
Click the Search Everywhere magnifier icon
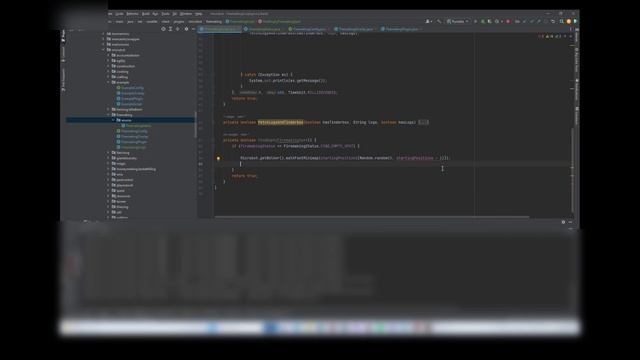point(562,21)
